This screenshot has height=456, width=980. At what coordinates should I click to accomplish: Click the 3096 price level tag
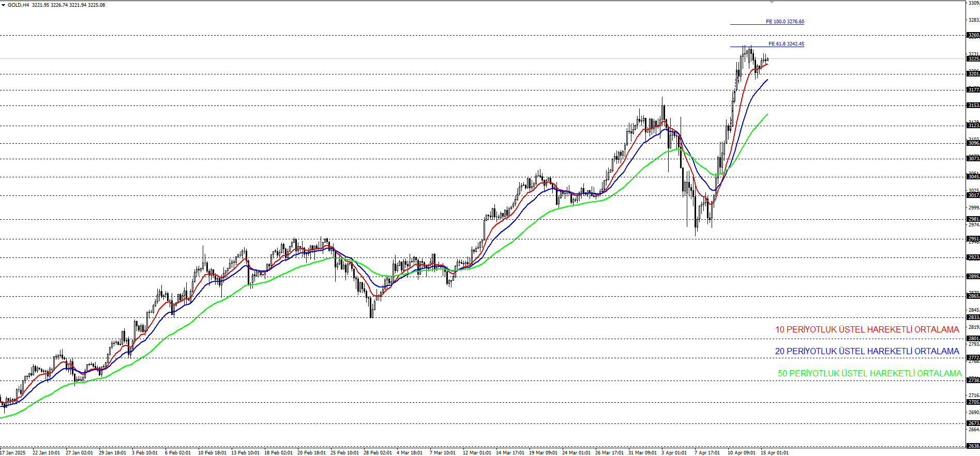coord(973,143)
